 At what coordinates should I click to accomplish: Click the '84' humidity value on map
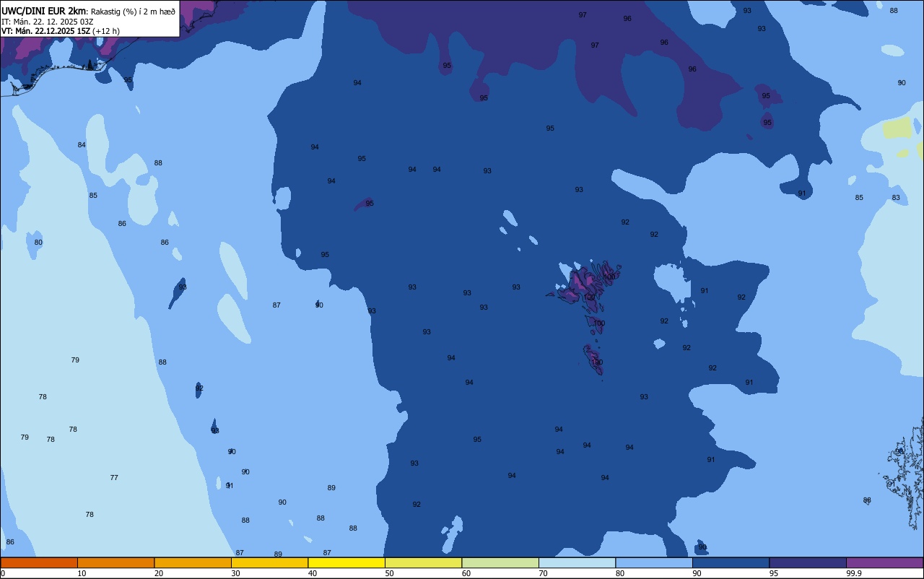click(x=82, y=145)
